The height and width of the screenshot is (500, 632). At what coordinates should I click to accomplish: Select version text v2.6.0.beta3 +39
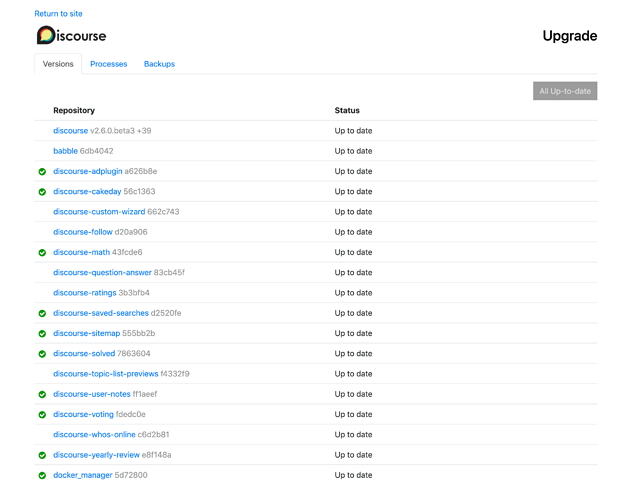click(x=121, y=131)
